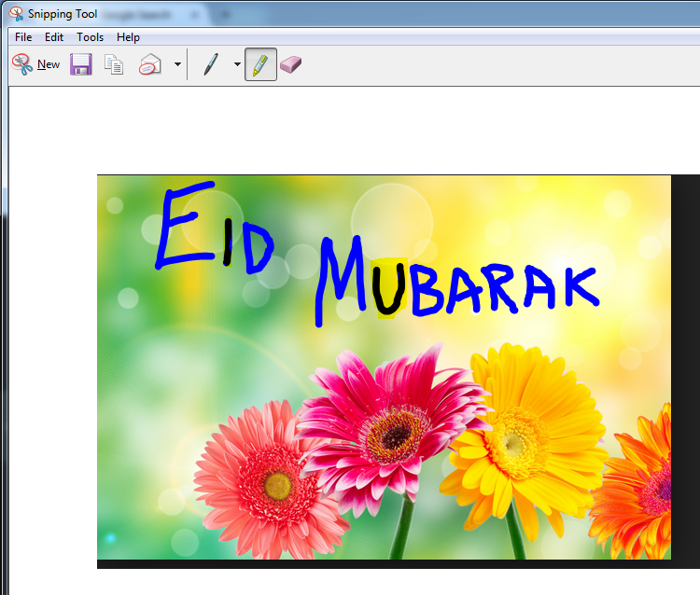
Task: Expand the Send Snip dropdown arrow
Action: (177, 64)
